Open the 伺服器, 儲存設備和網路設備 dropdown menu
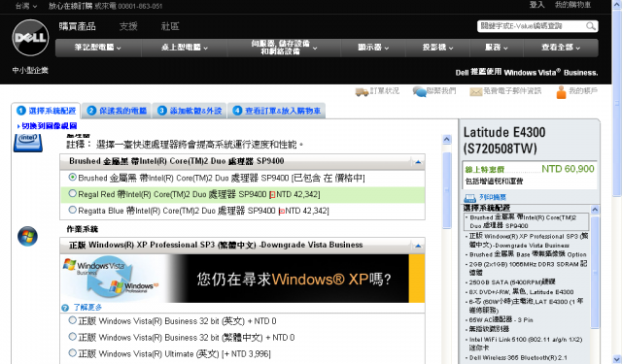 click(284, 48)
